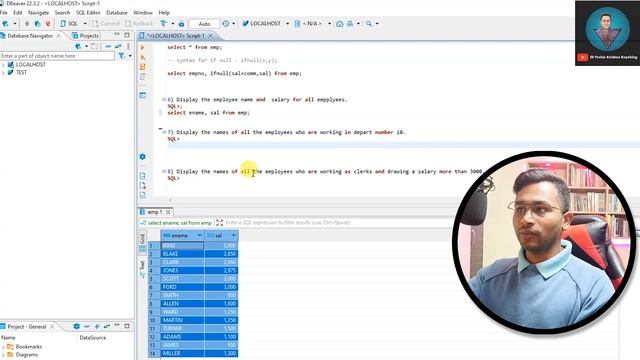Click the magnifier search toolbar icon
Image resolution: width=640 pixels, height=360 pixels.
369,24
